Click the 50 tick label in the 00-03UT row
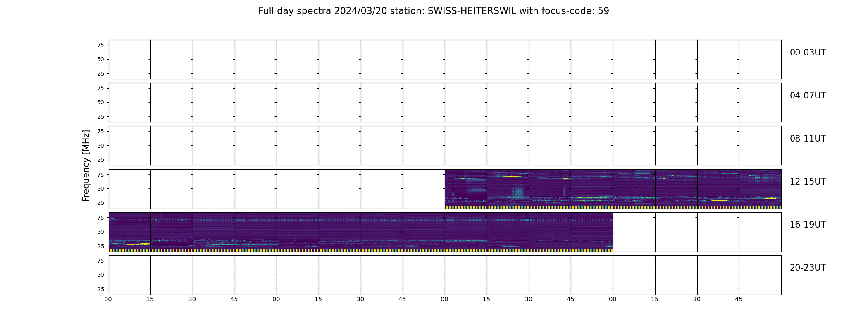 (x=100, y=60)
